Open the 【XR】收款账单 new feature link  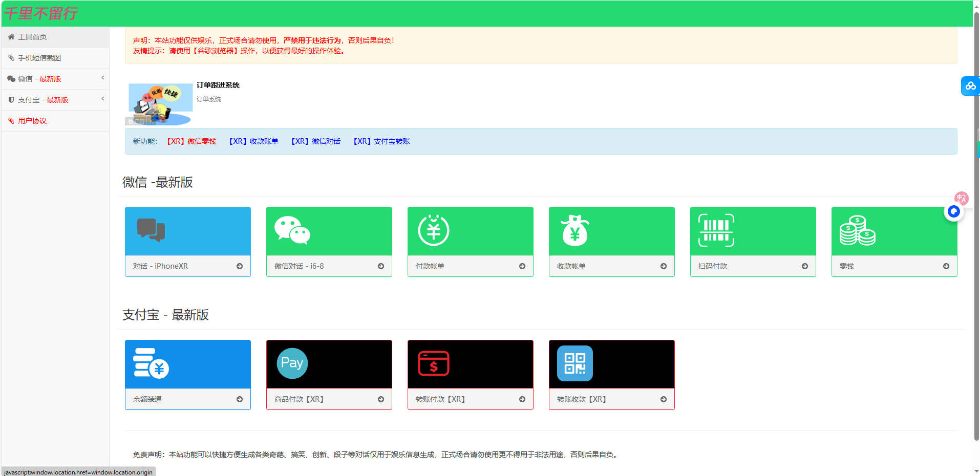tap(253, 141)
